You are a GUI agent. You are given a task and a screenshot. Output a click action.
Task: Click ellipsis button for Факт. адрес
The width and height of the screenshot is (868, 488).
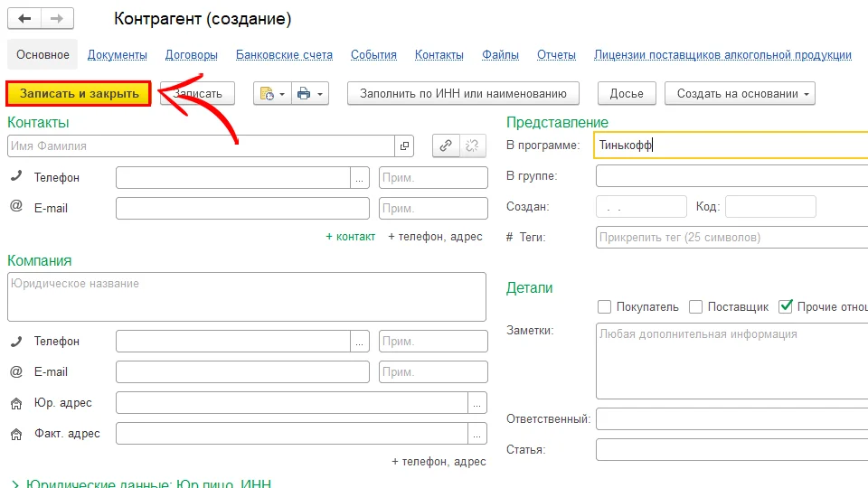pos(477,434)
